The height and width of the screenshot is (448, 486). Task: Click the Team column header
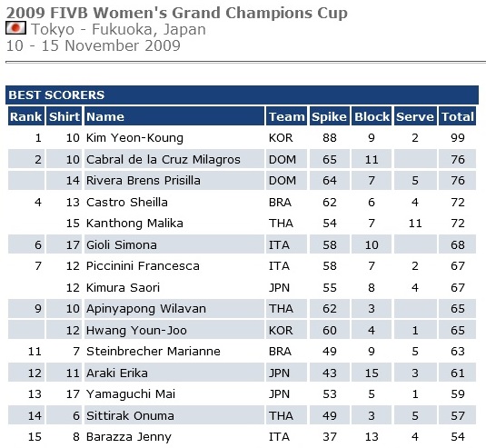[x=287, y=116]
